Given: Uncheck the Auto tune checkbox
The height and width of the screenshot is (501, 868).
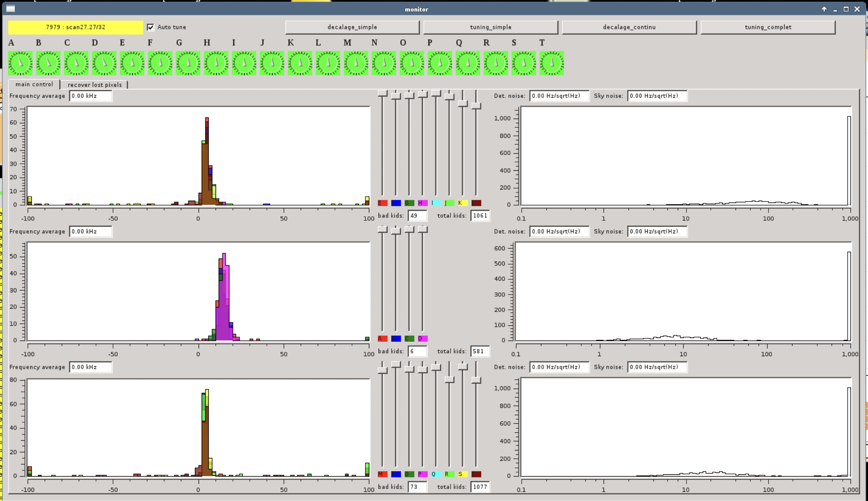Looking at the screenshot, I should click(151, 27).
